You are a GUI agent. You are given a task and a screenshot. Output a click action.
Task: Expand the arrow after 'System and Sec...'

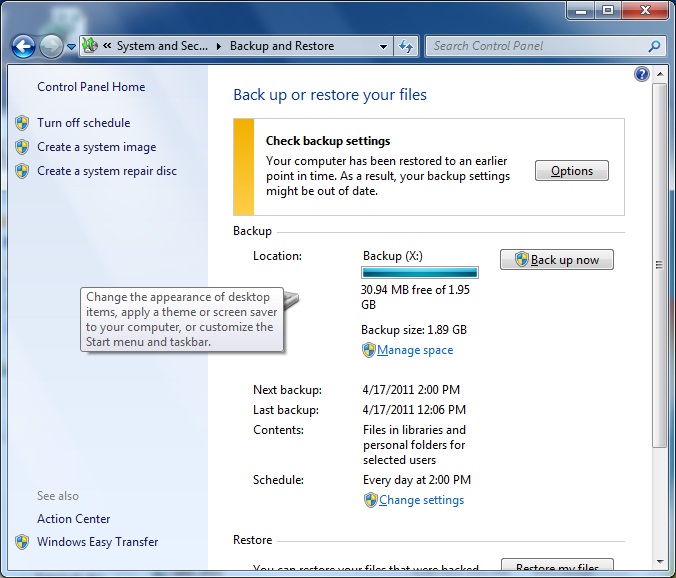[219, 46]
